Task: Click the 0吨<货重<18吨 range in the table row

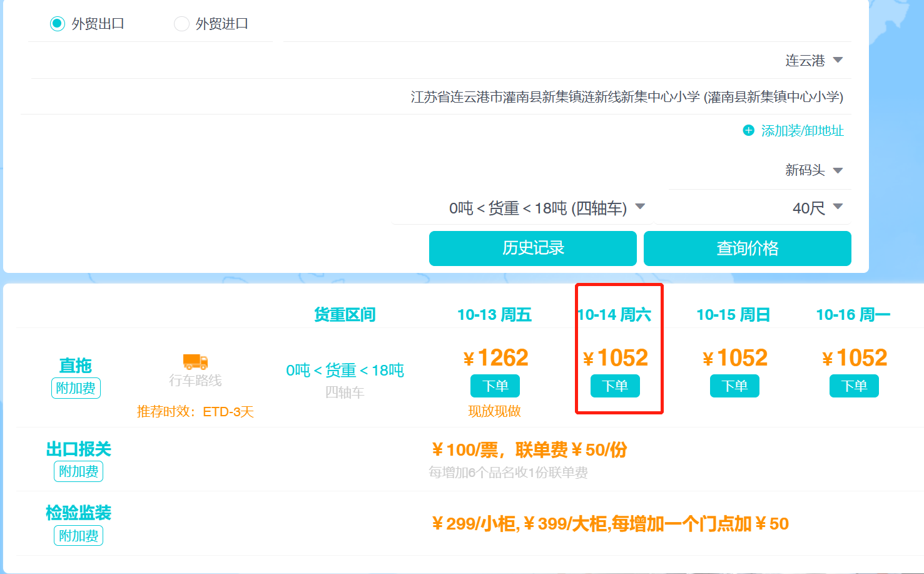Action: (x=345, y=371)
